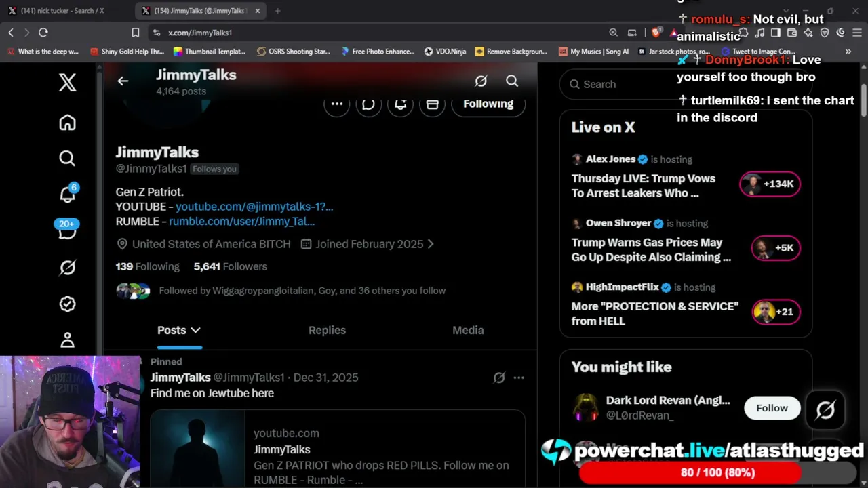This screenshot has width=868, height=488.
Task: Bookmark this page using the bookmark icon
Action: coord(136,33)
